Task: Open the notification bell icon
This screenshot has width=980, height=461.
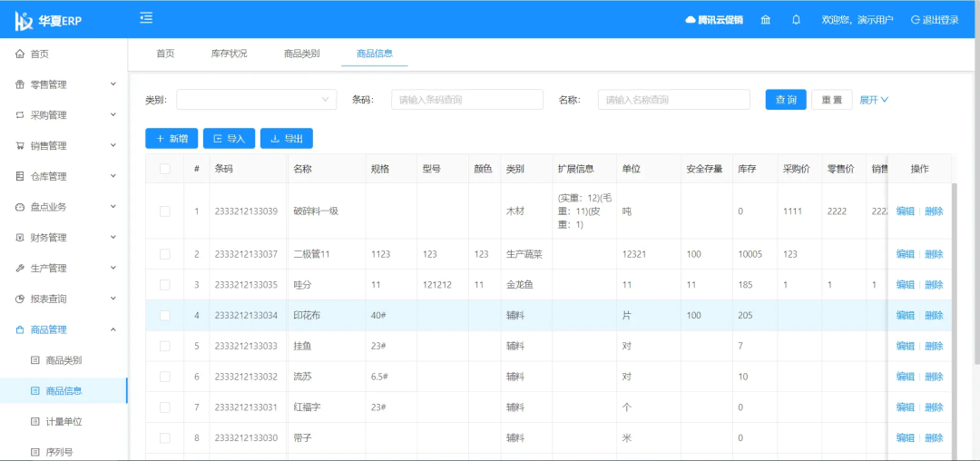Action: [797, 20]
